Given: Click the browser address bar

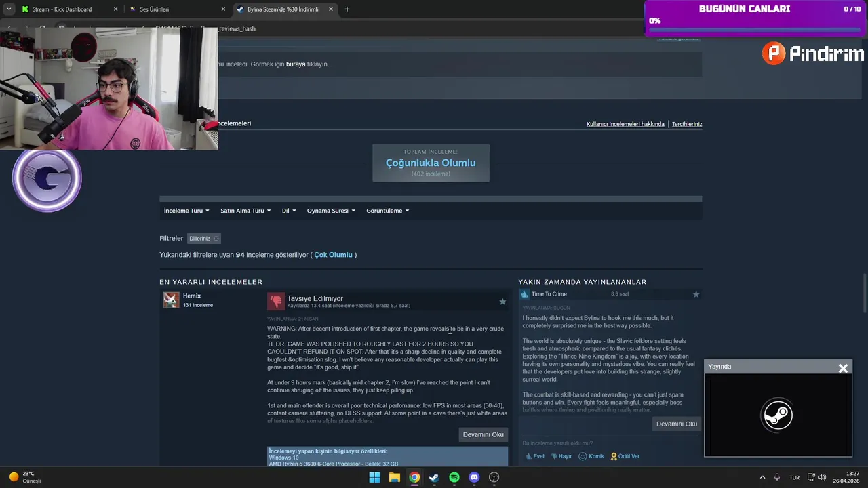Looking at the screenshot, I should [434, 28].
